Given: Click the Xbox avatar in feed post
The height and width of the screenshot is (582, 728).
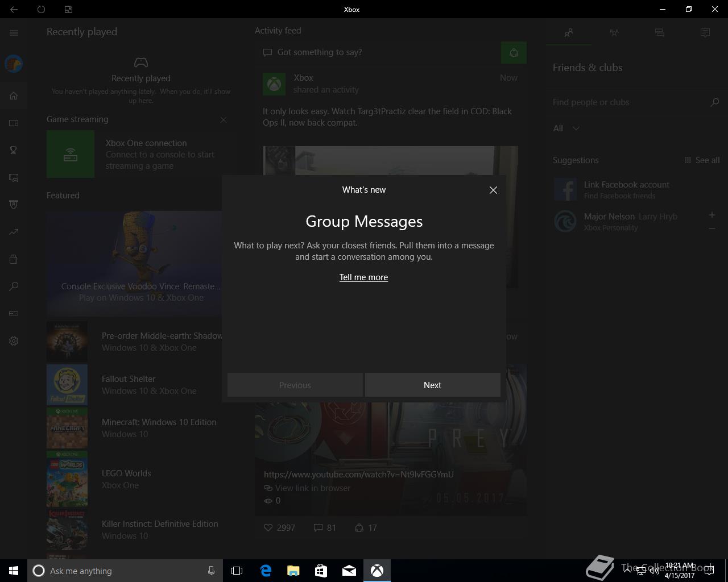Looking at the screenshot, I should pos(274,84).
